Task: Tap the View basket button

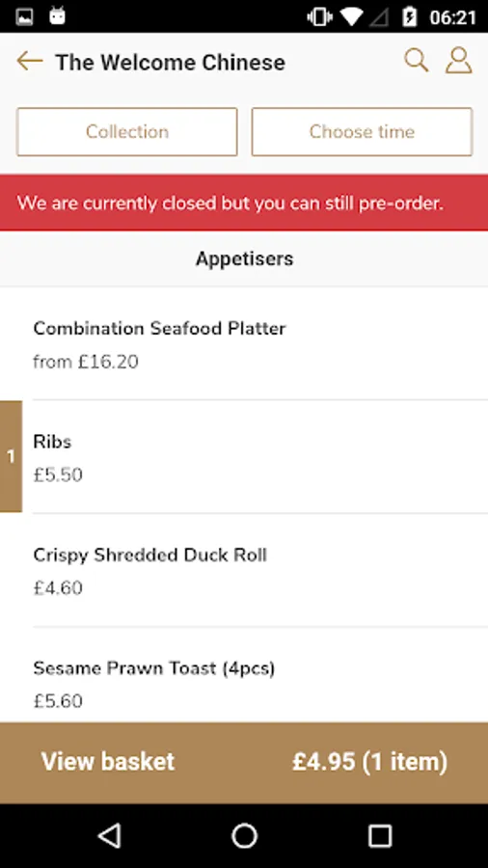Action: pyautogui.click(x=108, y=762)
